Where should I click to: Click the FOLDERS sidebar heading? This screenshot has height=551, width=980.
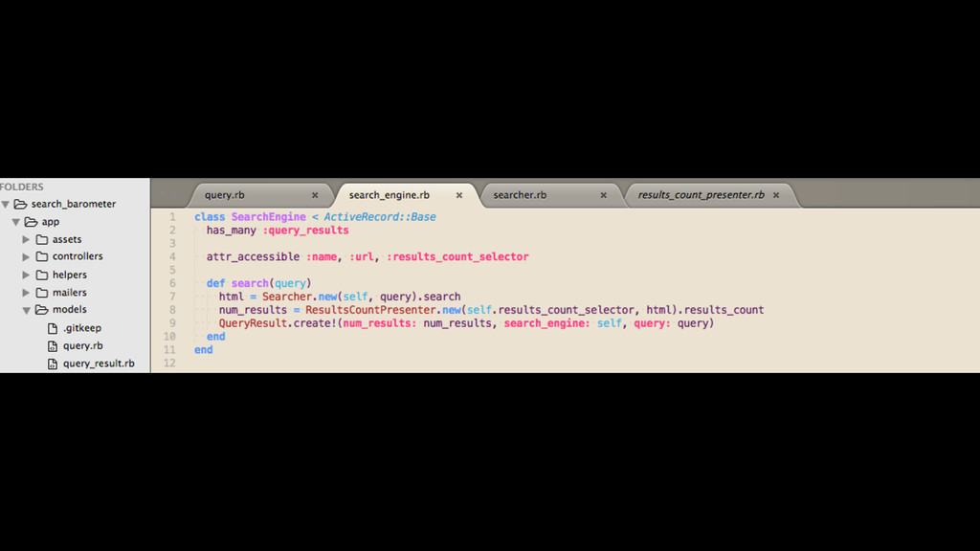coord(22,187)
